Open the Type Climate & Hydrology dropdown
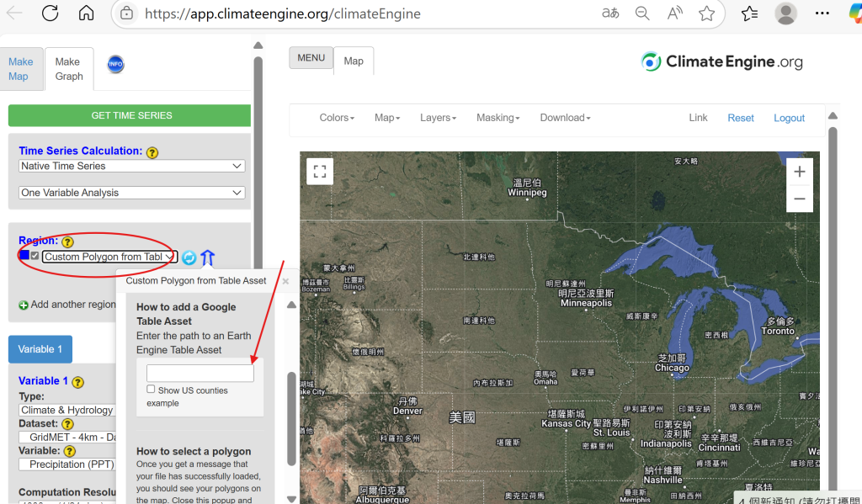This screenshot has width=862, height=504. [x=67, y=410]
